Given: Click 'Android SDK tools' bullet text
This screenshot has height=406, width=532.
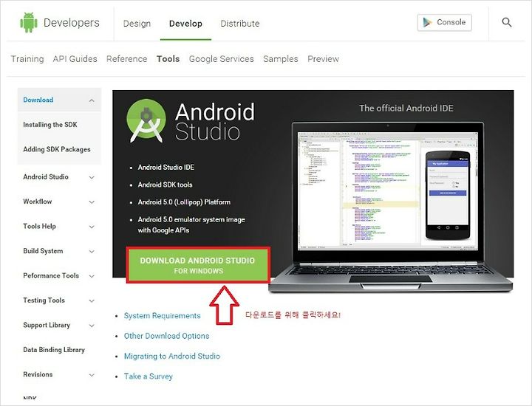Looking at the screenshot, I should [165, 185].
